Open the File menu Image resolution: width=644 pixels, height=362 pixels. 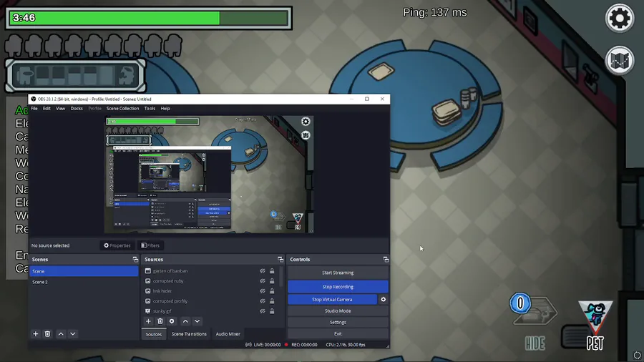click(x=34, y=108)
